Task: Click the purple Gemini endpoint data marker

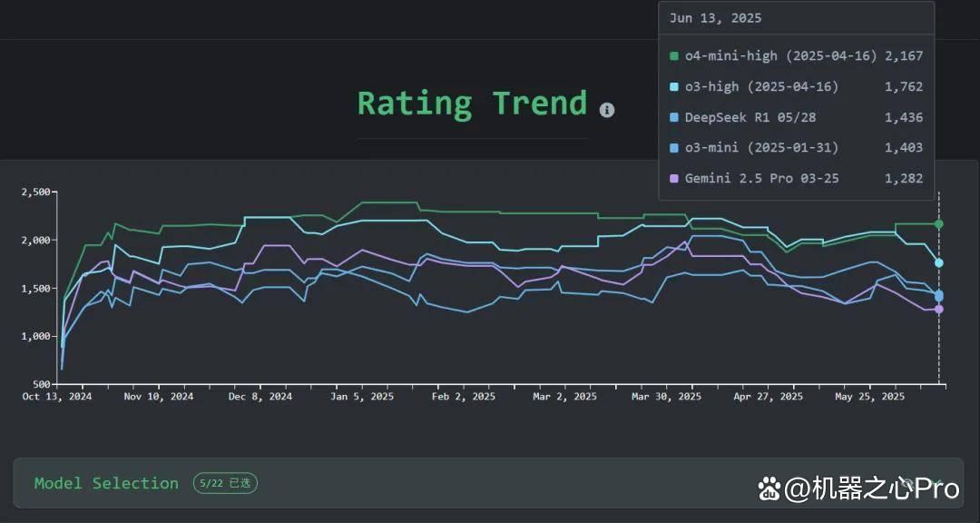Action: pyautogui.click(x=939, y=309)
